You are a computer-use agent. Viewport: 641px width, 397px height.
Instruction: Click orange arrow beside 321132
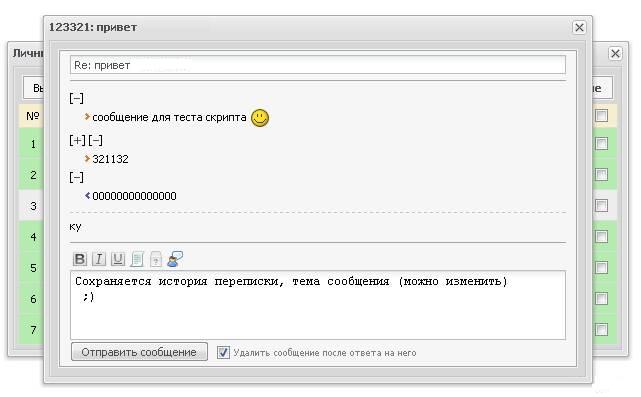87,159
